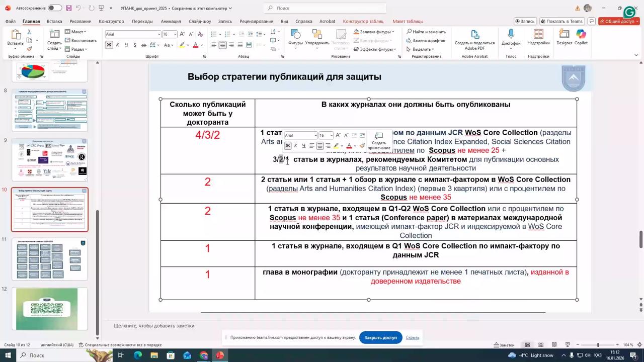Expand the Макет layout dropdown
Image resolution: width=644 pixels, height=362 pixels.
pyautogui.click(x=77, y=32)
